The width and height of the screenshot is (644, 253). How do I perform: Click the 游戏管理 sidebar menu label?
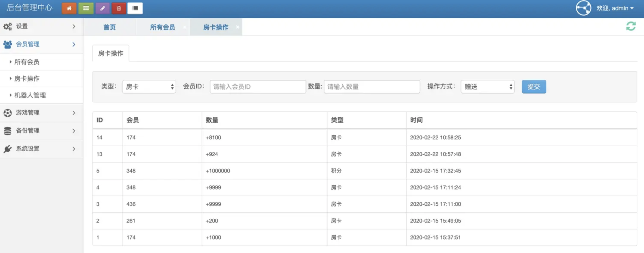[x=28, y=113]
